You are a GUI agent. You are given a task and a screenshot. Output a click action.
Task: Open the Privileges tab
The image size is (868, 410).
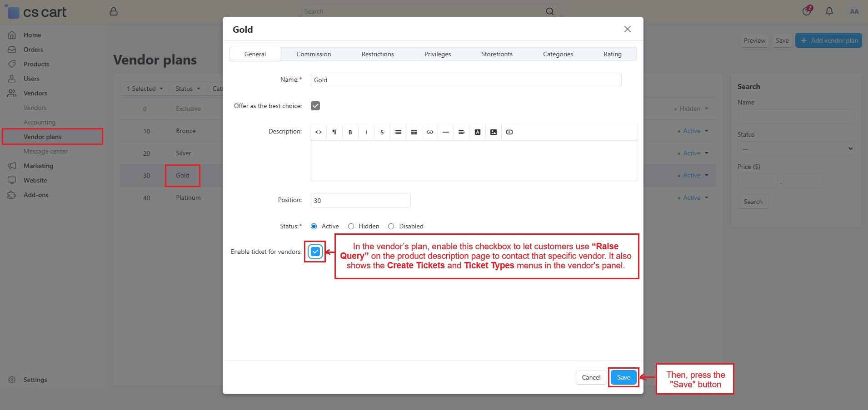click(x=437, y=54)
